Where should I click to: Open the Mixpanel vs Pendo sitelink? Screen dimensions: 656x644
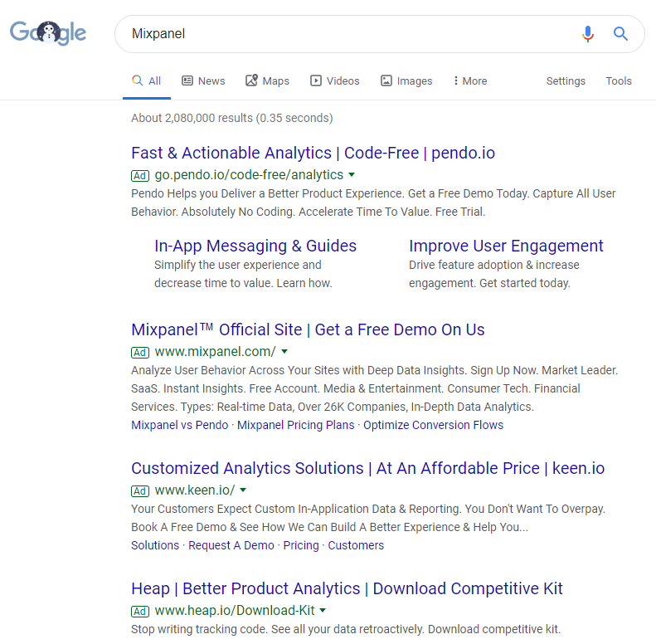coord(179,425)
